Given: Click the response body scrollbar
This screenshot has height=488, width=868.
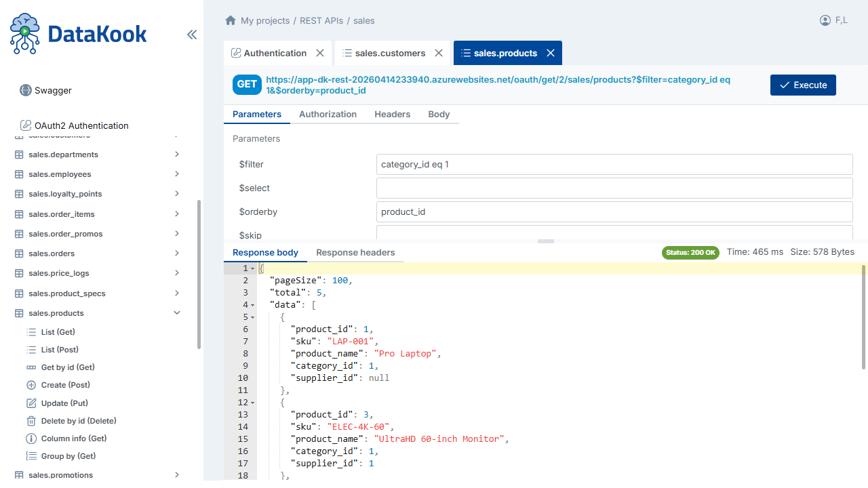Looking at the screenshot, I should [863, 317].
